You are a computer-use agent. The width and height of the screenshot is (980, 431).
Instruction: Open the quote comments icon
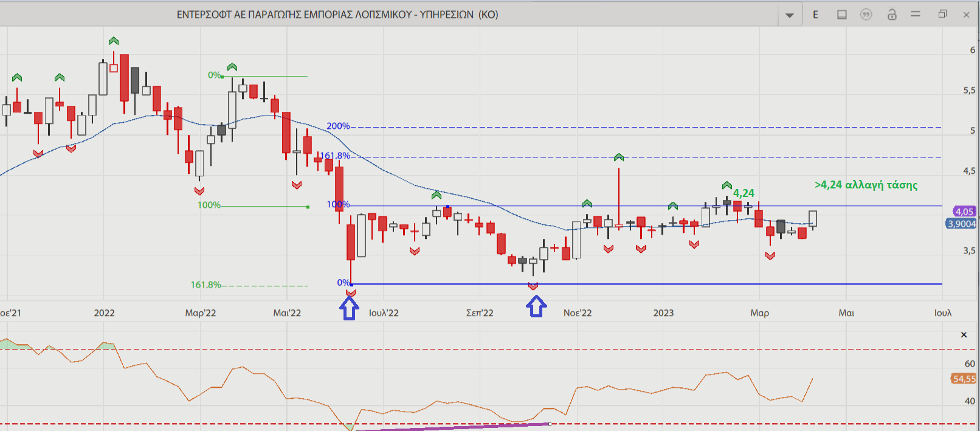tap(866, 15)
